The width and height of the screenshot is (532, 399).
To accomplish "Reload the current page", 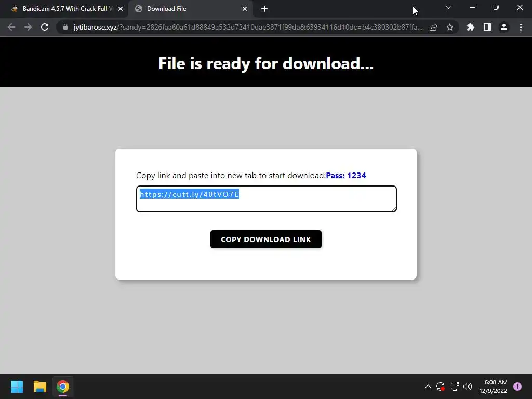I will pyautogui.click(x=45, y=27).
